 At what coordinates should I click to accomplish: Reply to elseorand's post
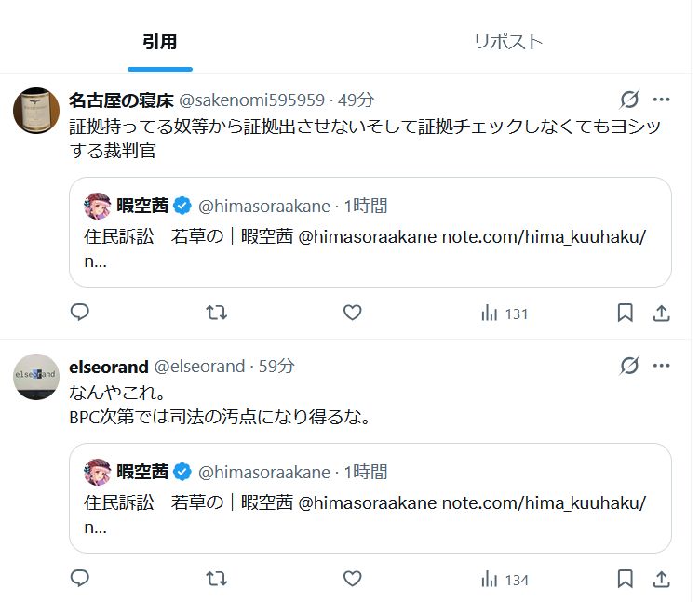click(x=80, y=579)
